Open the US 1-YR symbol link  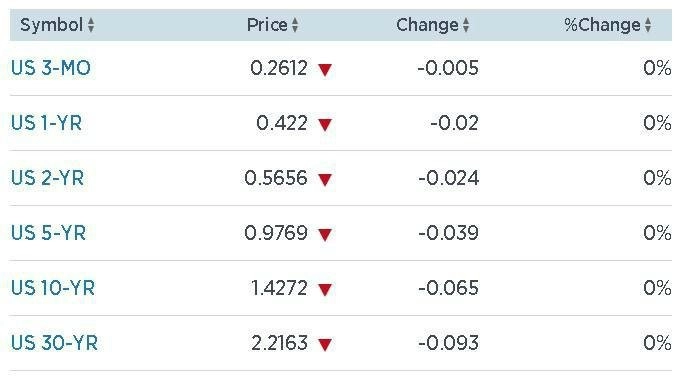[46, 123]
